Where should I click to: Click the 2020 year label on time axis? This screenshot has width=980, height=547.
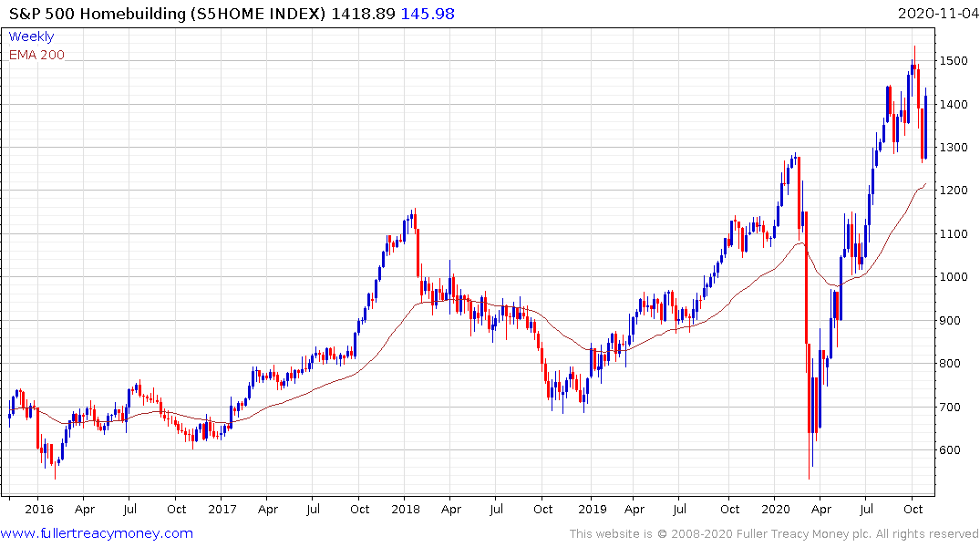coord(776,509)
